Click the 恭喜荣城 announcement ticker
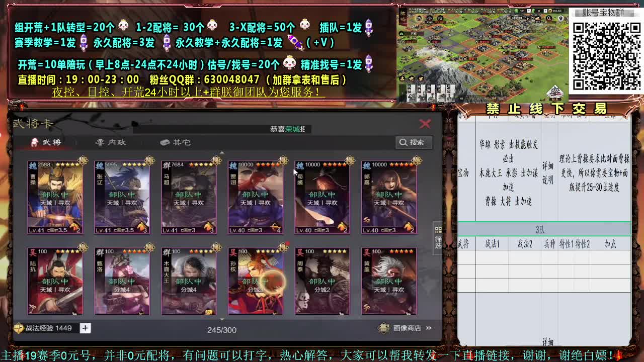Image resolution: width=644 pixels, height=362 pixels. [x=288, y=129]
